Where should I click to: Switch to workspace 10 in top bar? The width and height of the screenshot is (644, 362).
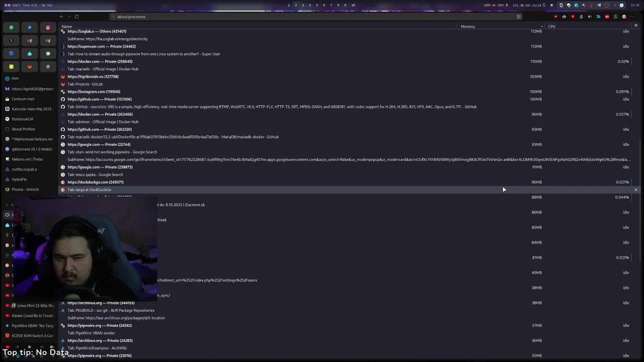(353, 5)
